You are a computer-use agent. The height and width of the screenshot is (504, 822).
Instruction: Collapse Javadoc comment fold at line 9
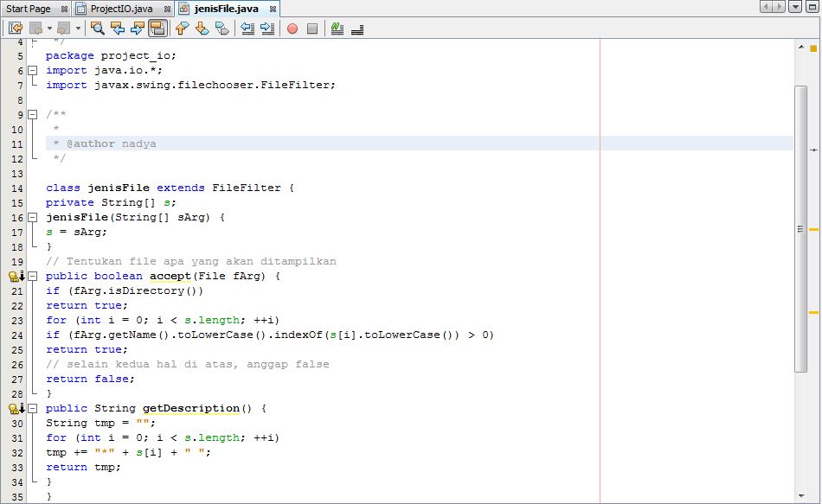point(33,114)
